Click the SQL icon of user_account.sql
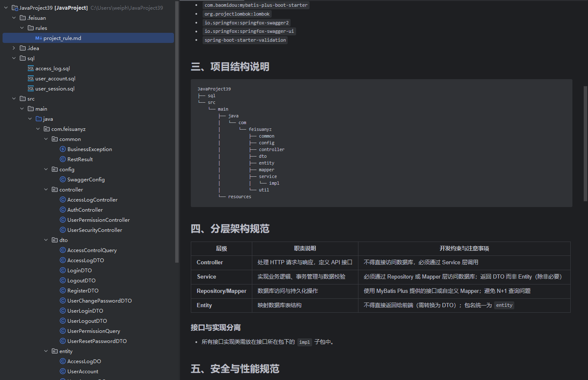Screen dimensions: 588x380 pos(31,79)
